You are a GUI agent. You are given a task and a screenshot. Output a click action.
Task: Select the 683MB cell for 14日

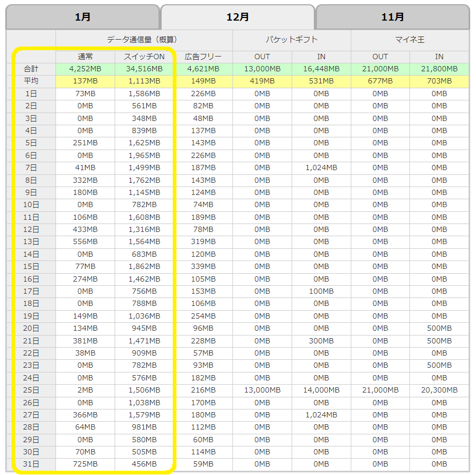tap(144, 254)
